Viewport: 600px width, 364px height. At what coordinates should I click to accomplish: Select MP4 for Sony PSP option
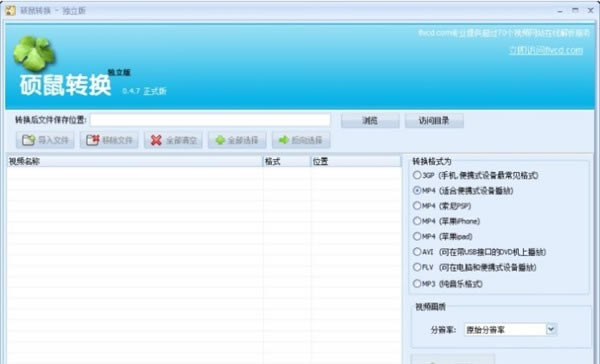[417, 206]
